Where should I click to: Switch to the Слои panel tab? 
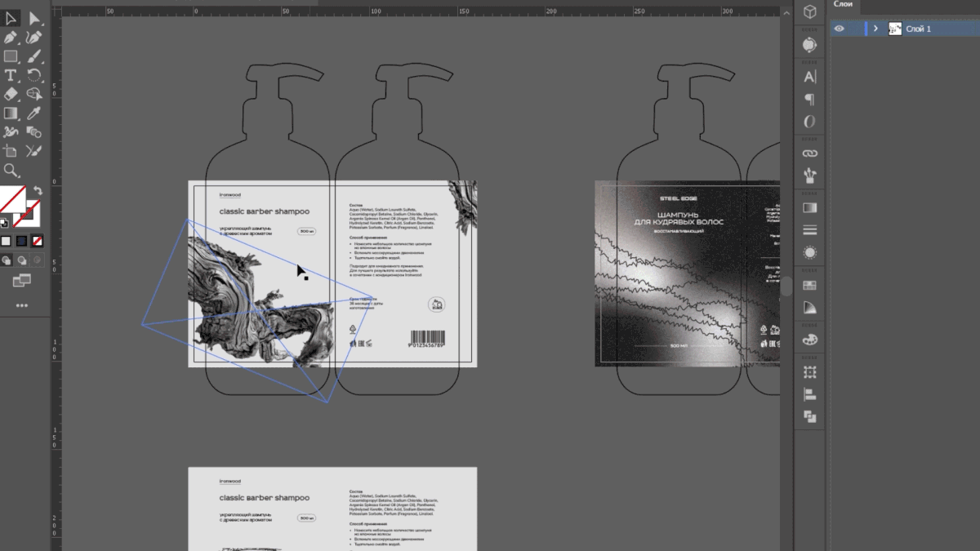[x=843, y=4]
